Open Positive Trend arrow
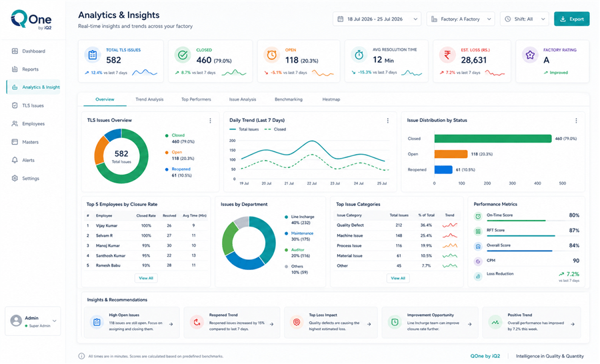The height and width of the screenshot is (364, 600). point(573,324)
